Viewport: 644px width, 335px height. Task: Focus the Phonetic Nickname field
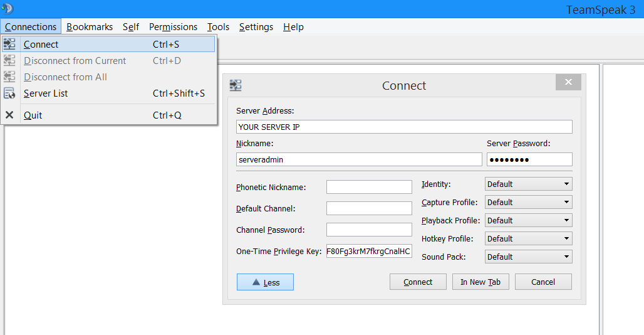pos(369,186)
